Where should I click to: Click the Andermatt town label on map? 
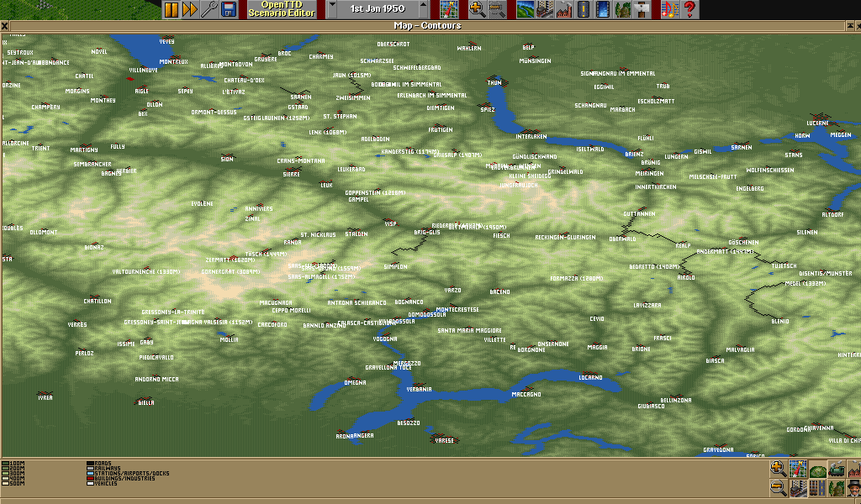[725, 251]
